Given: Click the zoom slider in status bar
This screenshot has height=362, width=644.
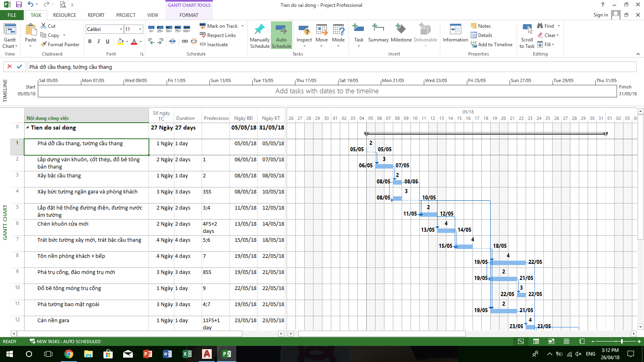Looking at the screenshot, I should pyautogui.click(x=622, y=341).
